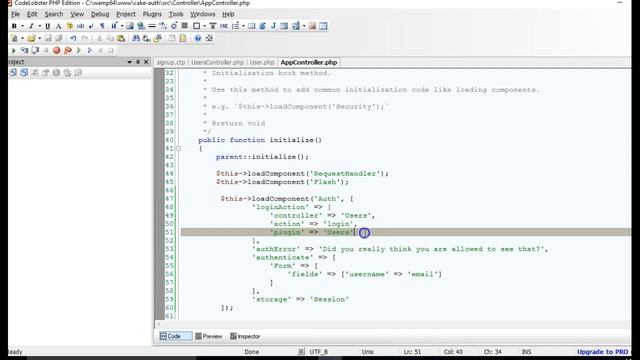This screenshot has height=360, width=640.
Task: Switch to Preview view
Action: 209,336
